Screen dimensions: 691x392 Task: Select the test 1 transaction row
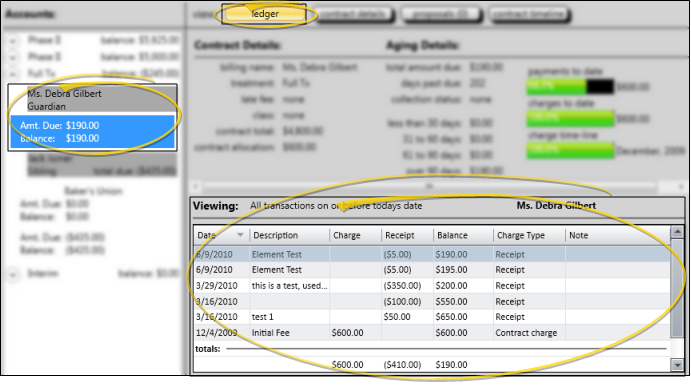click(x=432, y=317)
